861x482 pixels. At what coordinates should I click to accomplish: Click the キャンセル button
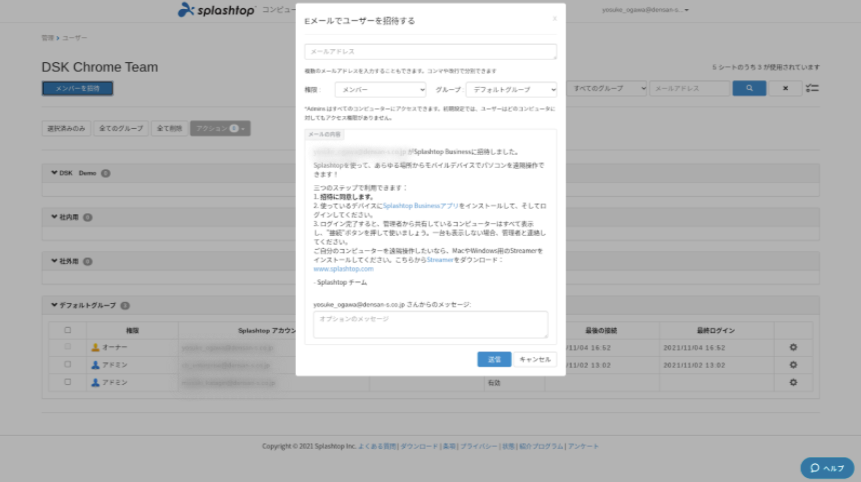tap(535, 359)
